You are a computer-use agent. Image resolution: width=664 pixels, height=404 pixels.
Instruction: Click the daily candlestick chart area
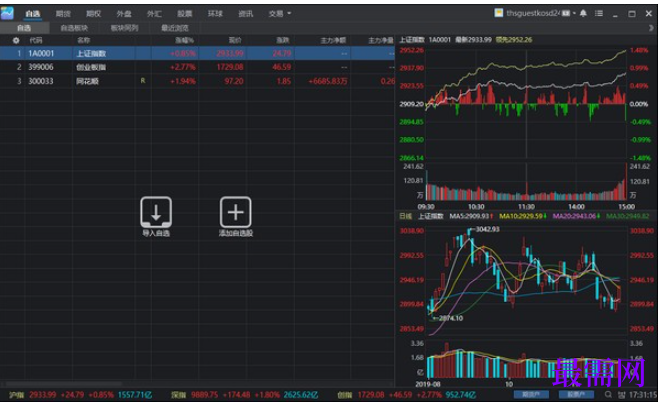(x=526, y=279)
